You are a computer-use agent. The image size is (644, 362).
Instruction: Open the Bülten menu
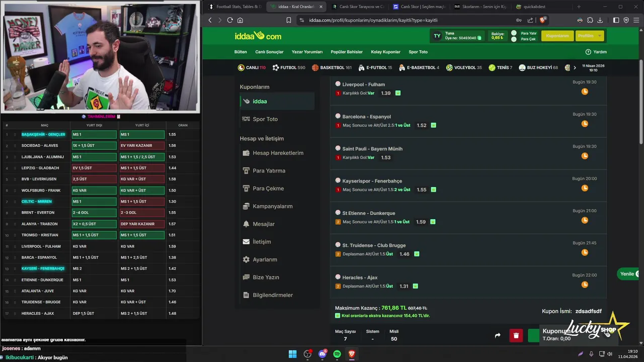(240, 52)
